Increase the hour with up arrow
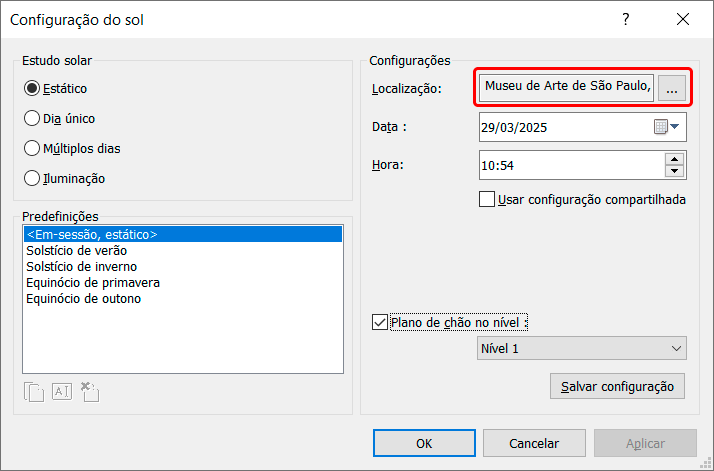 coord(674,158)
